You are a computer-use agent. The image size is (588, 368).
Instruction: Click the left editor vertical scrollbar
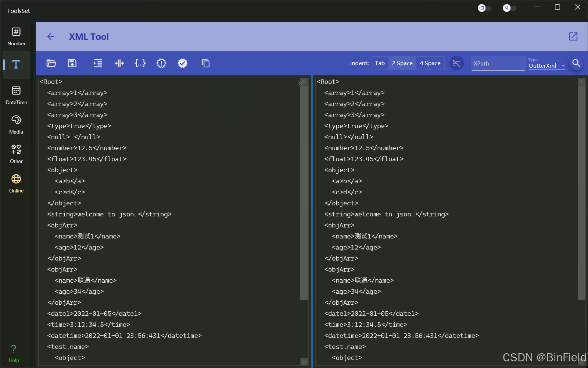point(304,193)
